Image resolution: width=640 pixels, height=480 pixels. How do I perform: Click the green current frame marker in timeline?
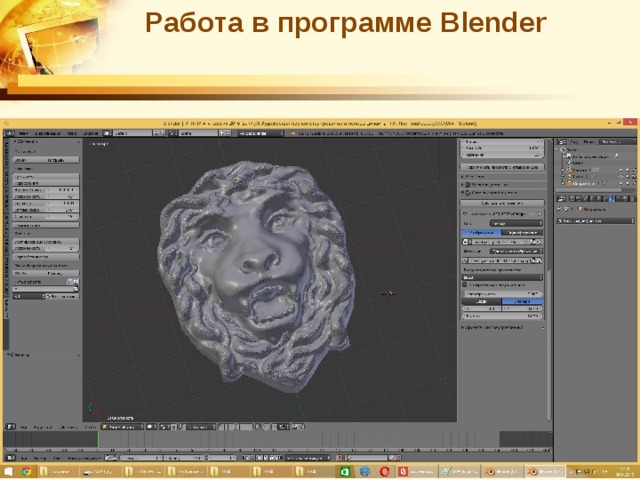click(98, 440)
